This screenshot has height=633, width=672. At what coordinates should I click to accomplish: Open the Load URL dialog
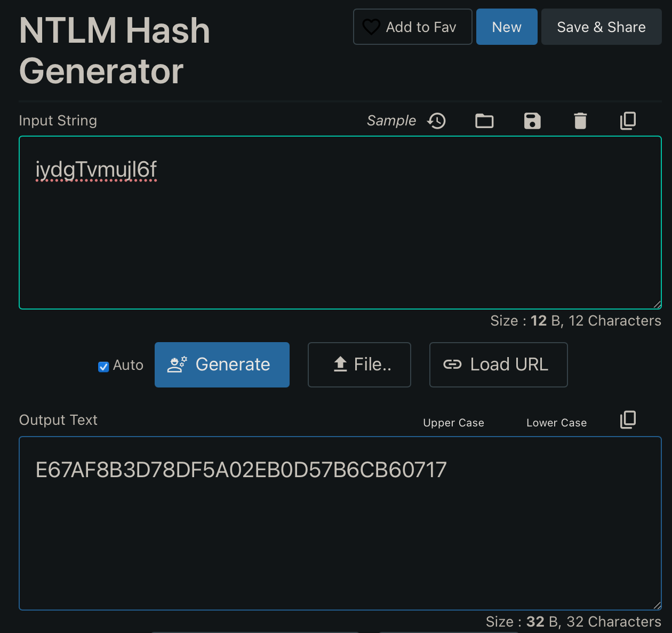point(498,365)
